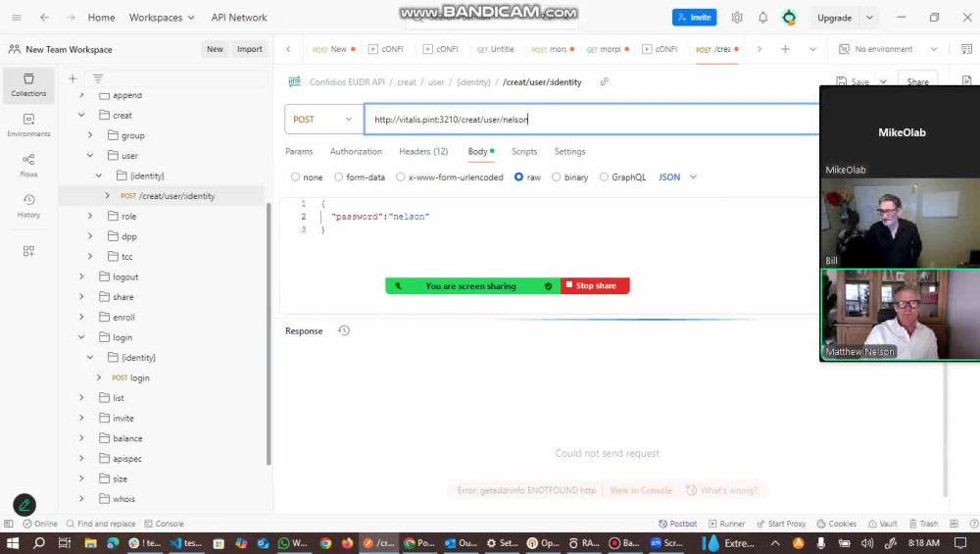Open the environment quick look icon

[966, 49]
